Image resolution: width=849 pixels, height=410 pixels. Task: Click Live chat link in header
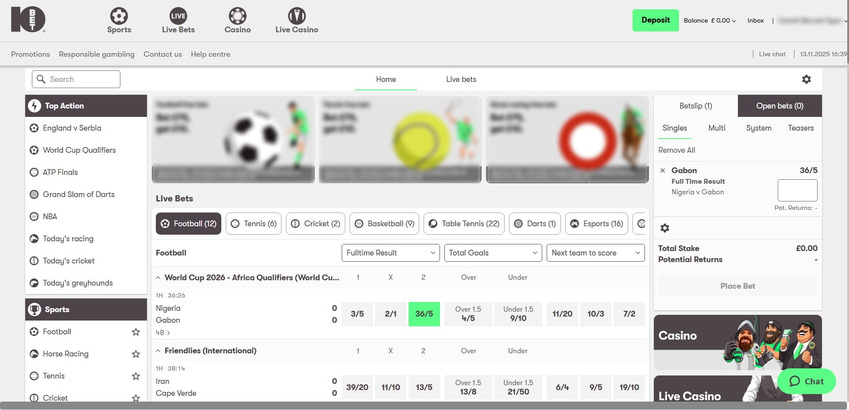772,54
